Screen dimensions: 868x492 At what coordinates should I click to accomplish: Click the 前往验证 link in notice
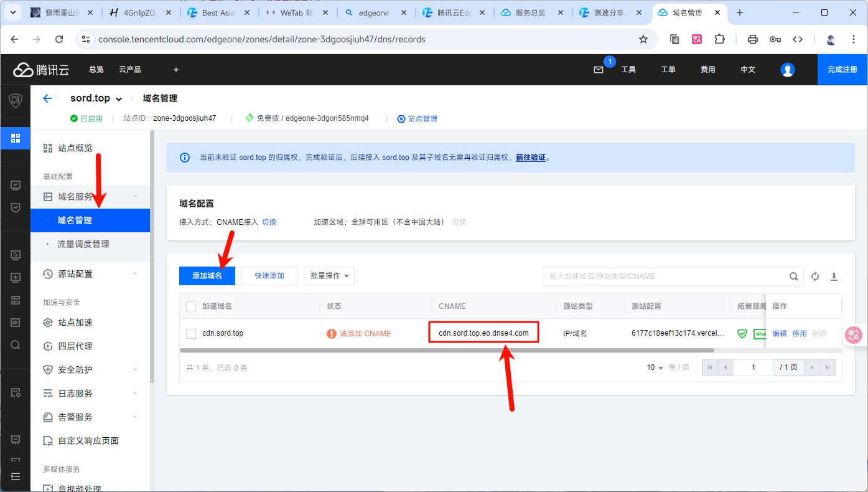[530, 158]
